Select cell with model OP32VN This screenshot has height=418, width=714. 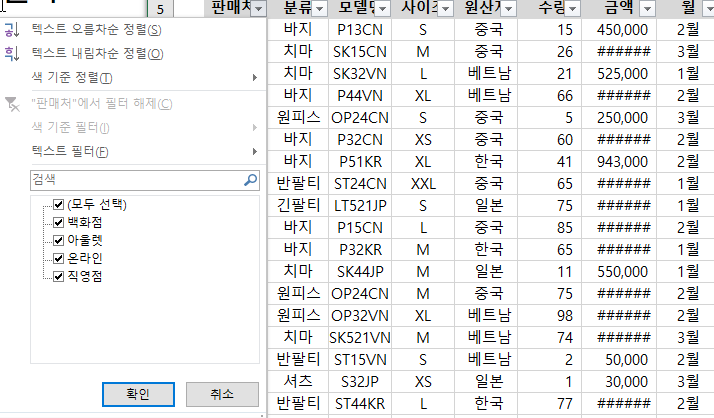point(360,316)
